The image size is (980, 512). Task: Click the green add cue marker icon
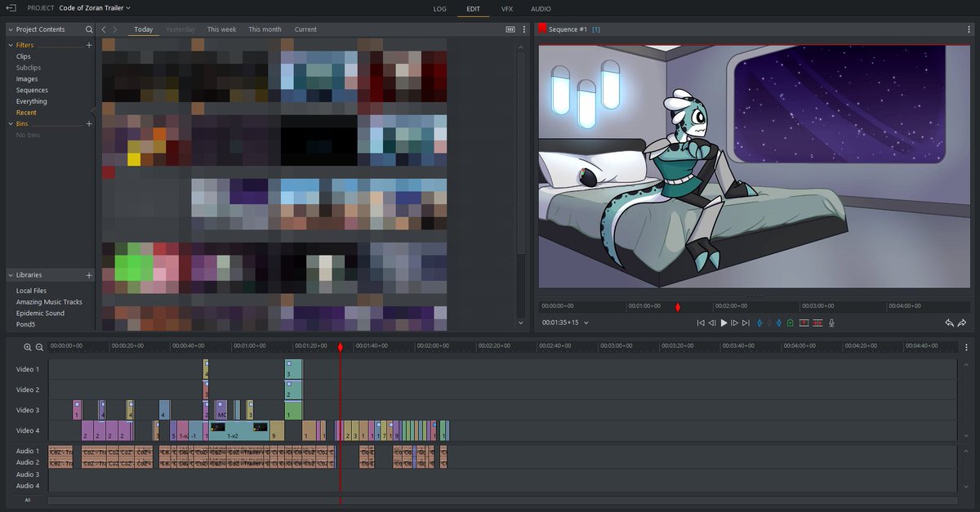[791, 323]
